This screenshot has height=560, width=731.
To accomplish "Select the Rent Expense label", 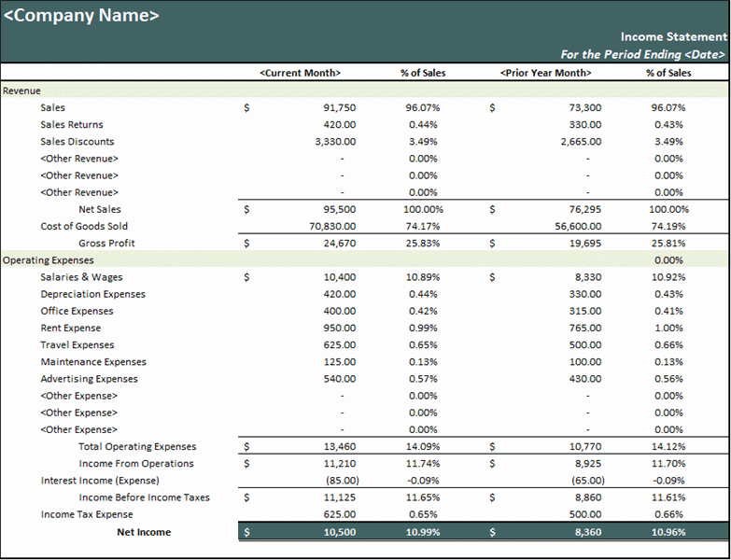I will tap(70, 328).
